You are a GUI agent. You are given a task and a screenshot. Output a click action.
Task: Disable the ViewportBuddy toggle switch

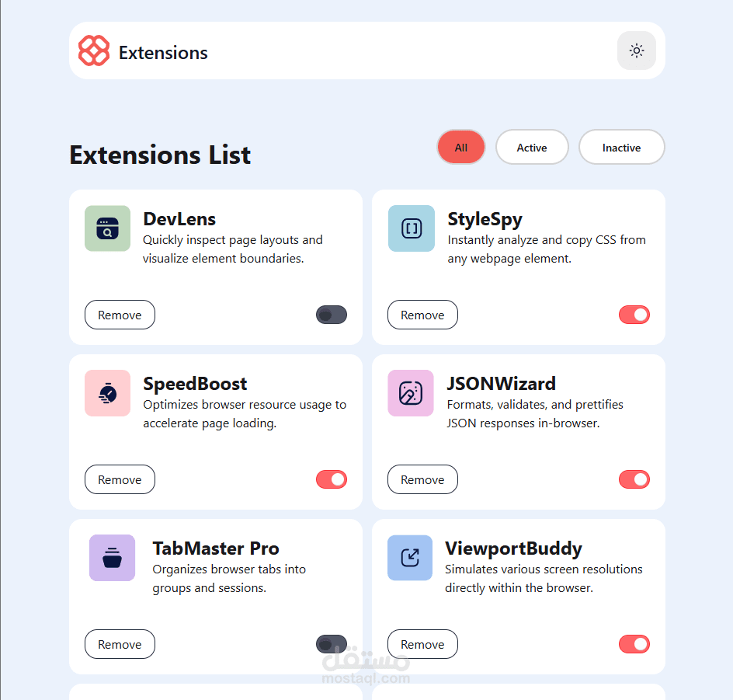[634, 644]
